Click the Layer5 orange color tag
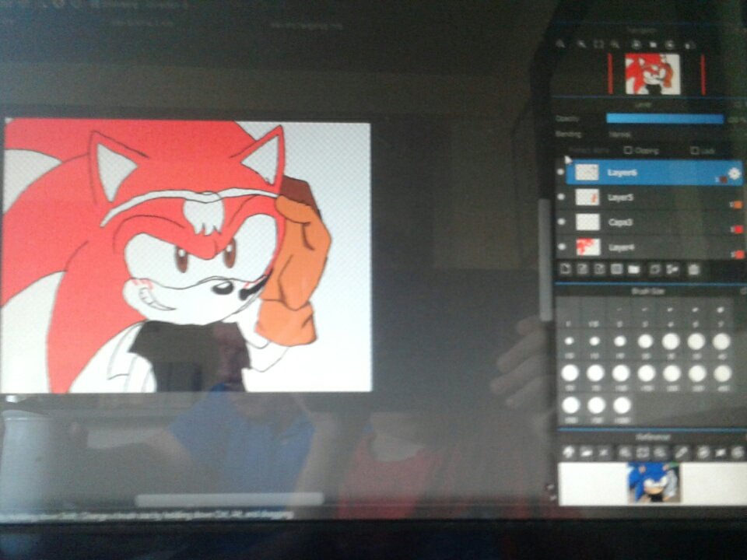 [x=737, y=205]
